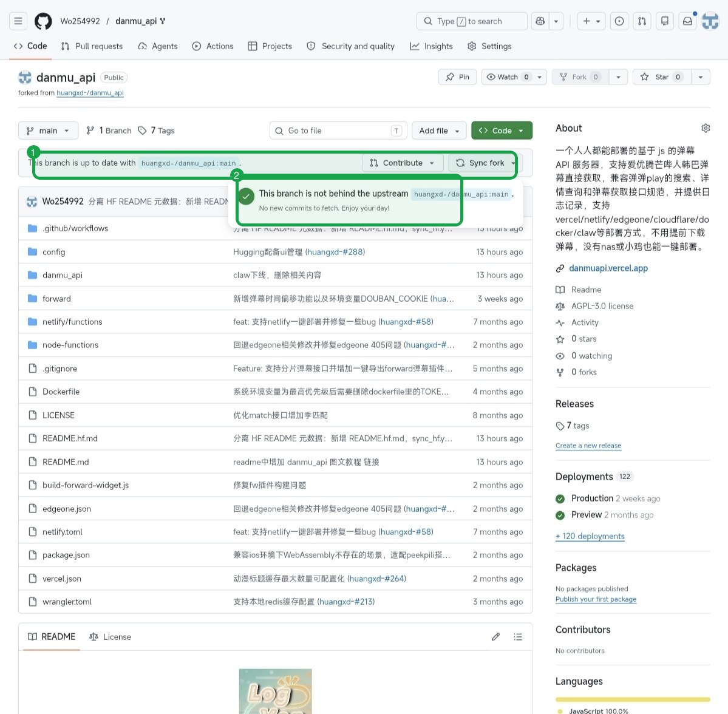This screenshot has height=714, width=728.
Task: Open the node-functions folder
Action: (70, 345)
